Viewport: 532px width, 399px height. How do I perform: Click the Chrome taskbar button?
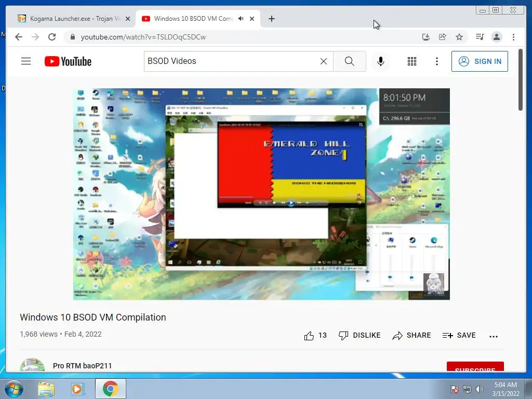click(110, 389)
